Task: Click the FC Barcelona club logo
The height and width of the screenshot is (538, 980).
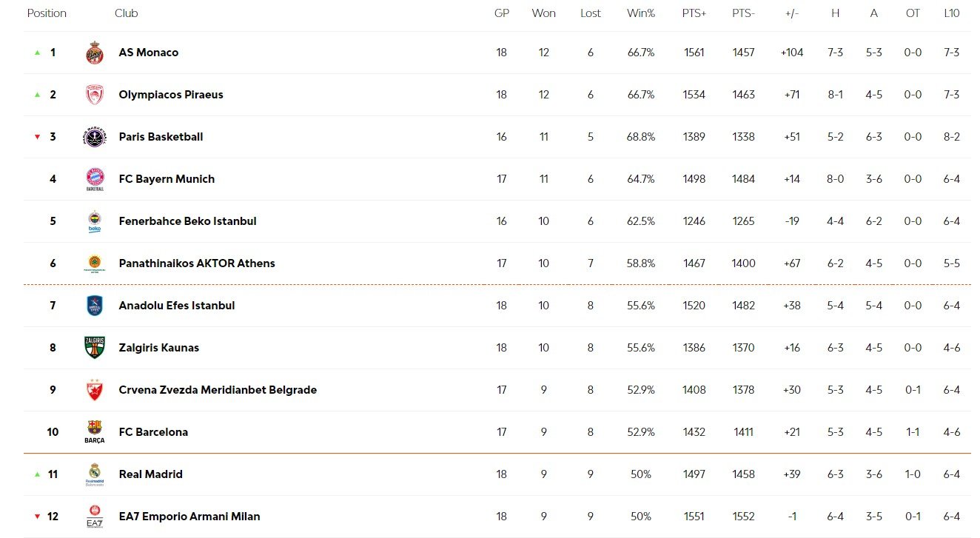Action: pos(95,431)
